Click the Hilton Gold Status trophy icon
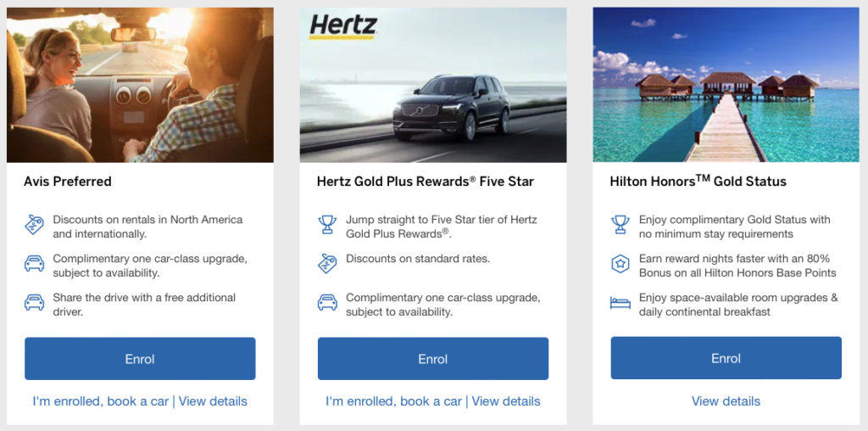Viewport: 868px width, 431px height. [x=620, y=226]
